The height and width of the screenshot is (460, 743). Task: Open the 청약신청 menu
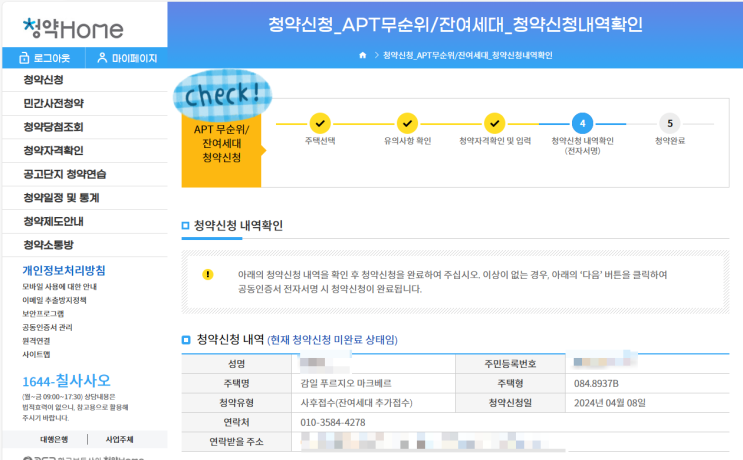(85, 80)
